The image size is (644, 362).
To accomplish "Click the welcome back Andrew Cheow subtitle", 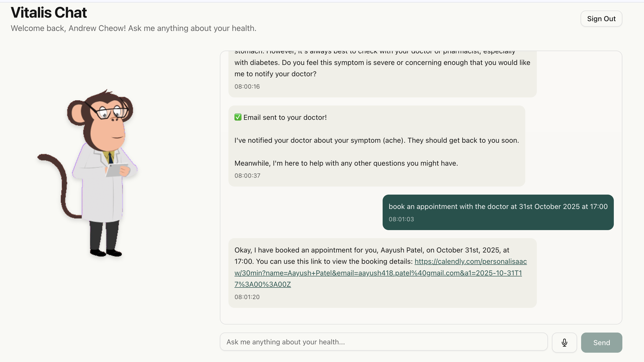I will tap(133, 28).
